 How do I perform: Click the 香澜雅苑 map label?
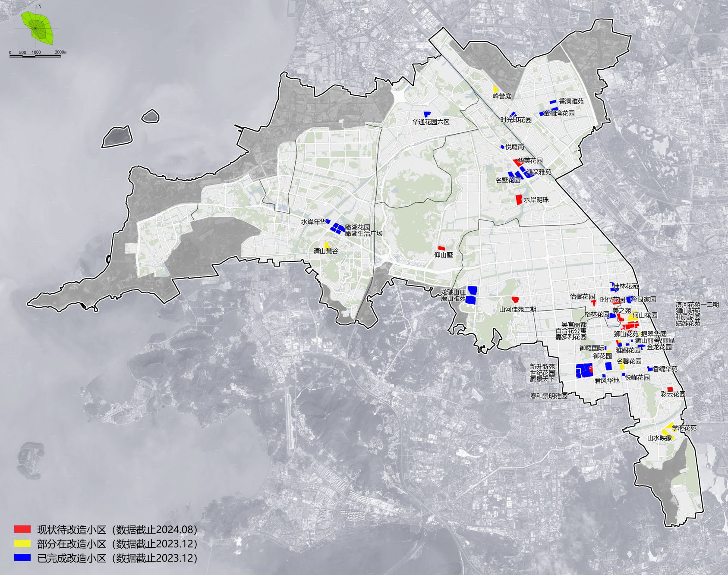pyautogui.click(x=571, y=101)
